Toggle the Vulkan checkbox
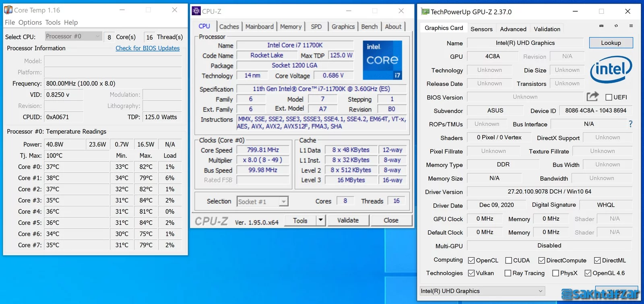644x304 pixels. tap(471, 273)
